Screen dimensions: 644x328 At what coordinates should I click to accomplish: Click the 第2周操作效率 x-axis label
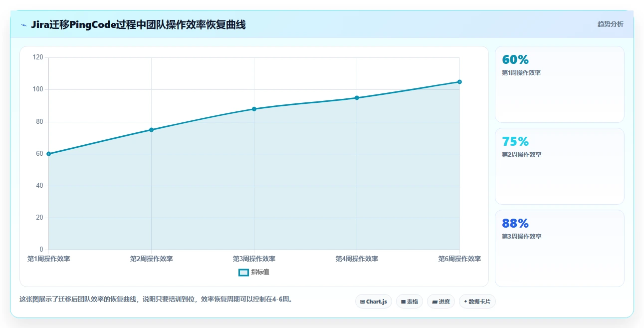pyautogui.click(x=152, y=259)
